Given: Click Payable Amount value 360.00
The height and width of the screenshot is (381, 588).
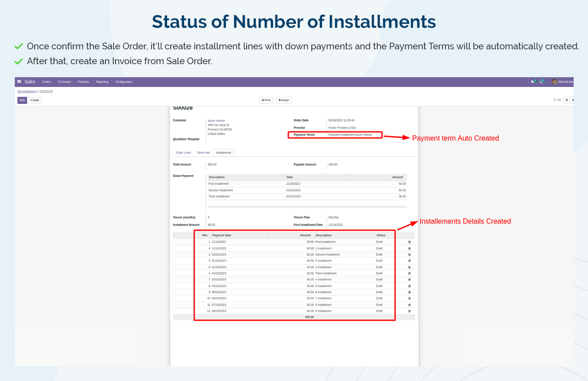Looking at the screenshot, I should pos(333,165).
